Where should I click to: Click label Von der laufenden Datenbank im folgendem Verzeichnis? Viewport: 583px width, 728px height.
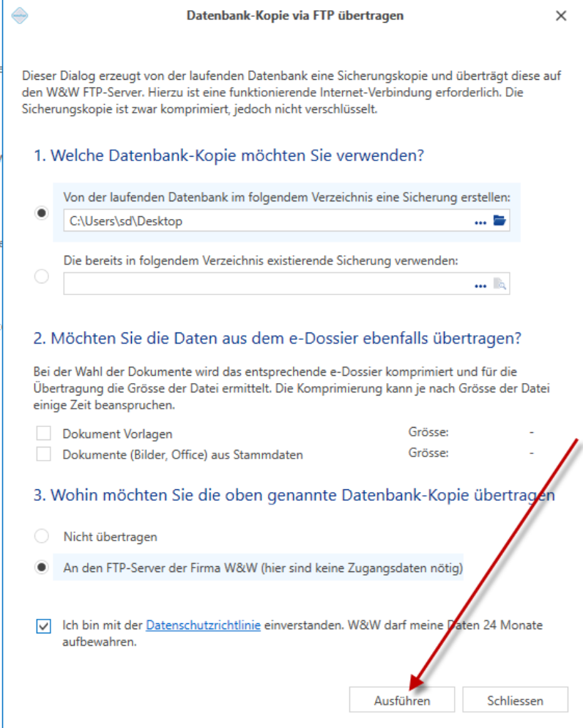287,197
